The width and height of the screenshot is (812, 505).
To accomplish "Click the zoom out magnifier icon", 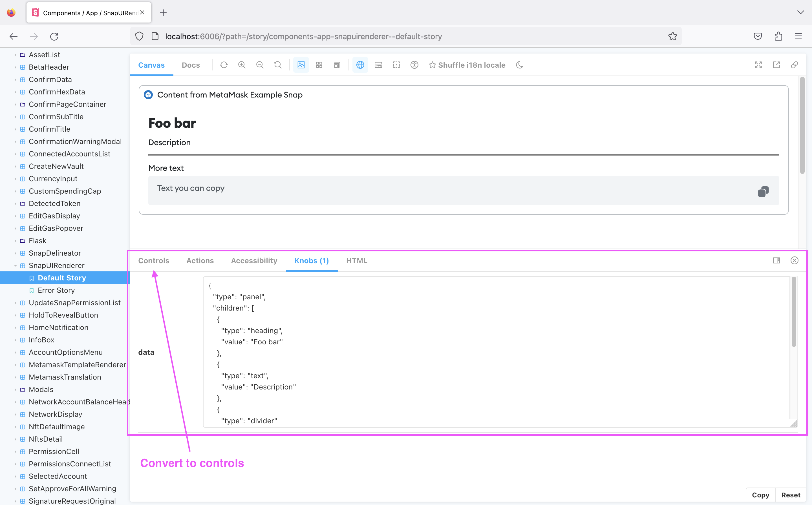I will pos(260,65).
